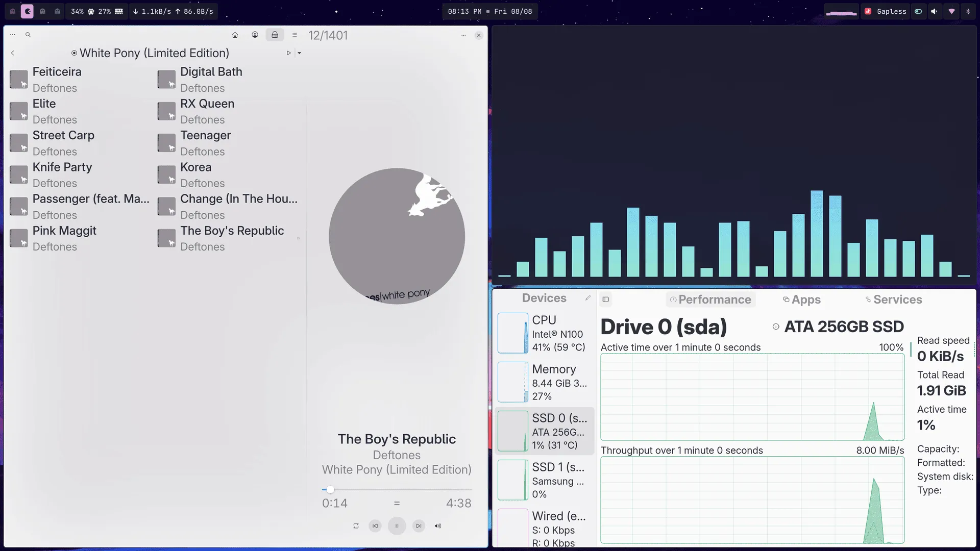980x551 pixels.
Task: Switch to the Apps tab
Action: 801,299
